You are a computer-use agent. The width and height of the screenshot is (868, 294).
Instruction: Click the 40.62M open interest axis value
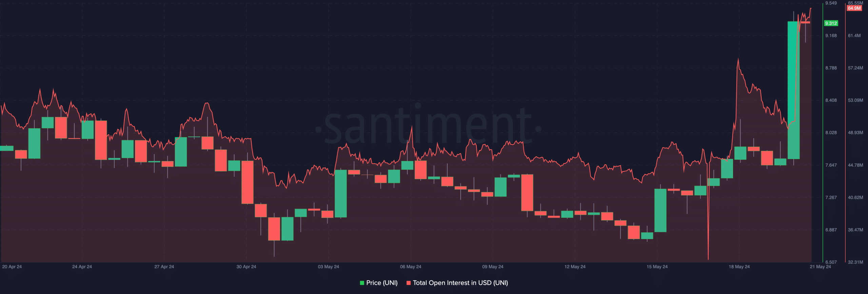[855, 197]
